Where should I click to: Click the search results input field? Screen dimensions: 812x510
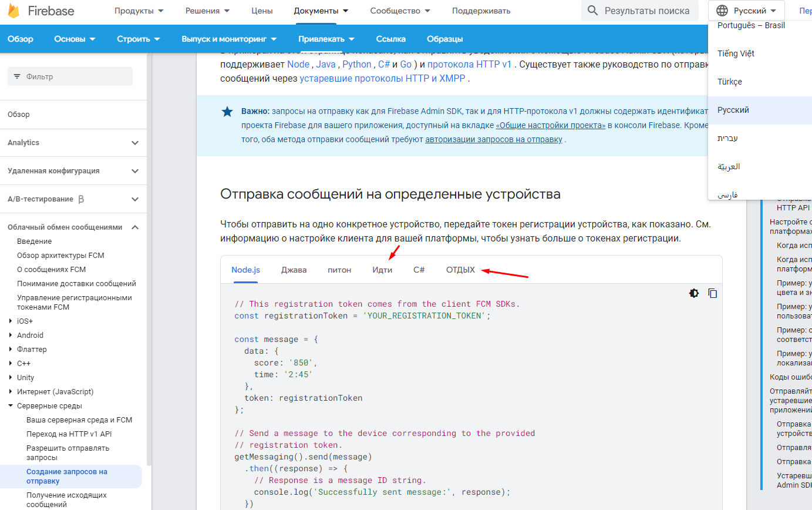tap(640, 11)
